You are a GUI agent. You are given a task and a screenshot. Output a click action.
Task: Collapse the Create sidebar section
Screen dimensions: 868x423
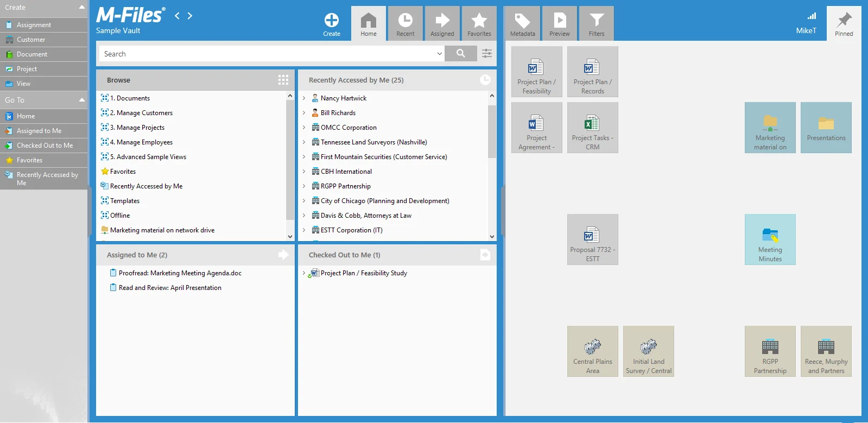pyautogui.click(x=82, y=8)
